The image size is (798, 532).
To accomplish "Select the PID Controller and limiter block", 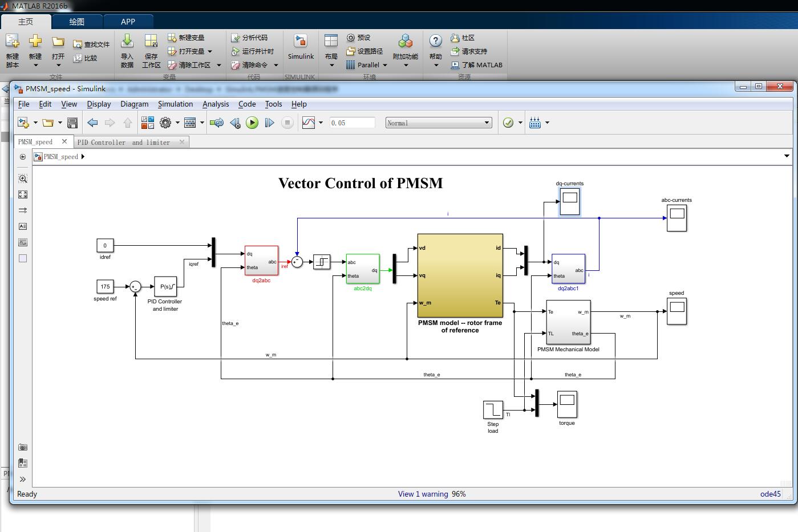I will coord(165,286).
